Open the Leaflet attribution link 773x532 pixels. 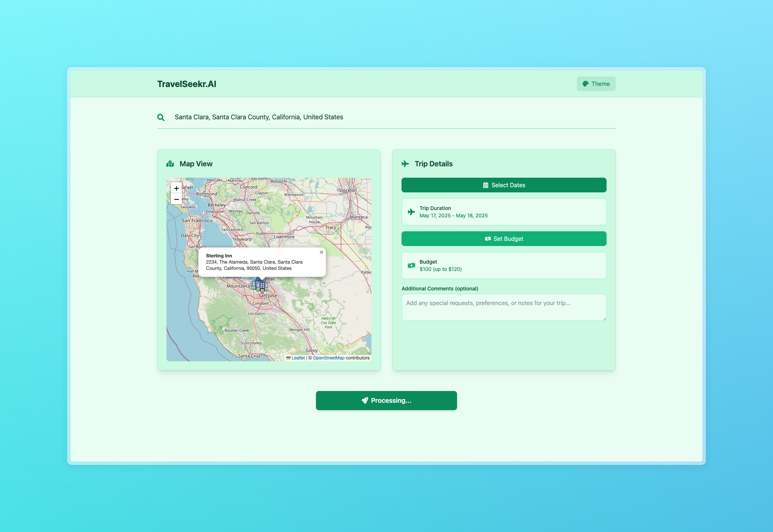(298, 358)
